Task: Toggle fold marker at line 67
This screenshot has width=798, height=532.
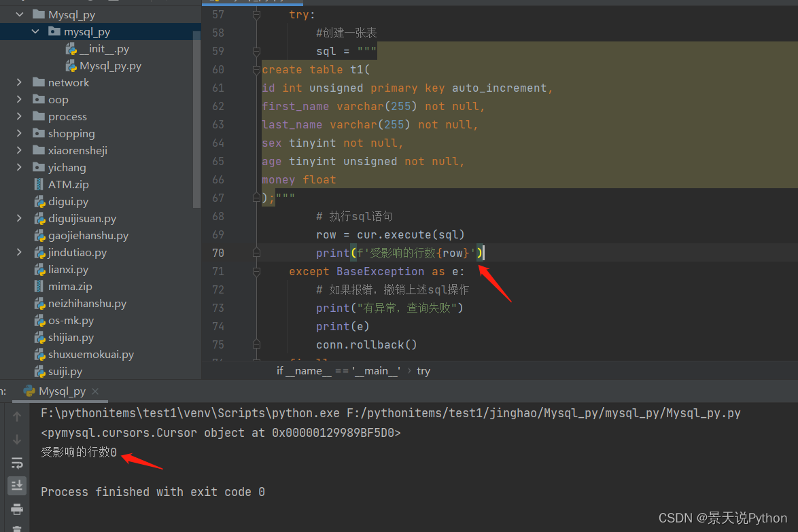Action: pos(256,198)
